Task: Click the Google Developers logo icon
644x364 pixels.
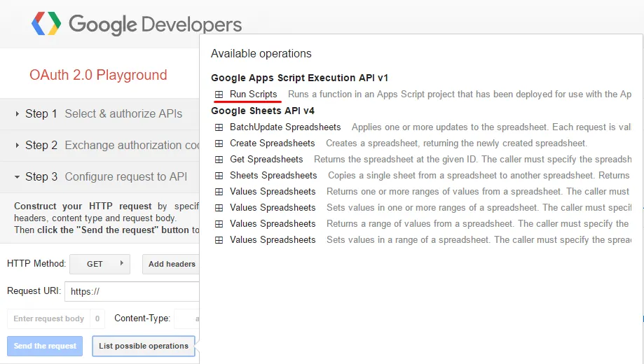Action: click(x=46, y=24)
